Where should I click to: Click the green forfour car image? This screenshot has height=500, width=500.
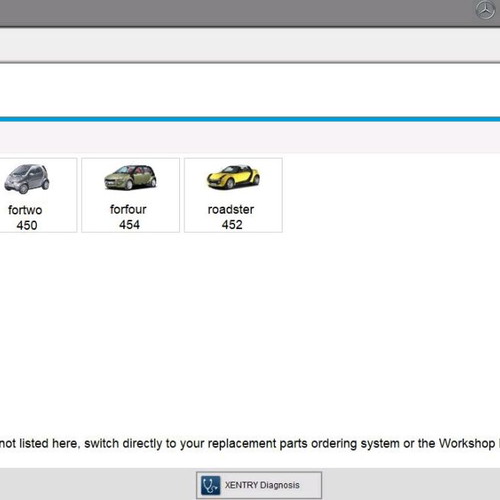(130, 177)
